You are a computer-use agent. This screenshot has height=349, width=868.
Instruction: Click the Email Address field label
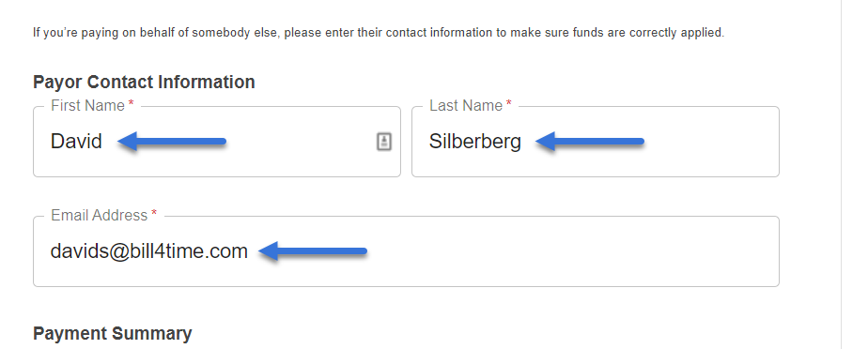100,215
